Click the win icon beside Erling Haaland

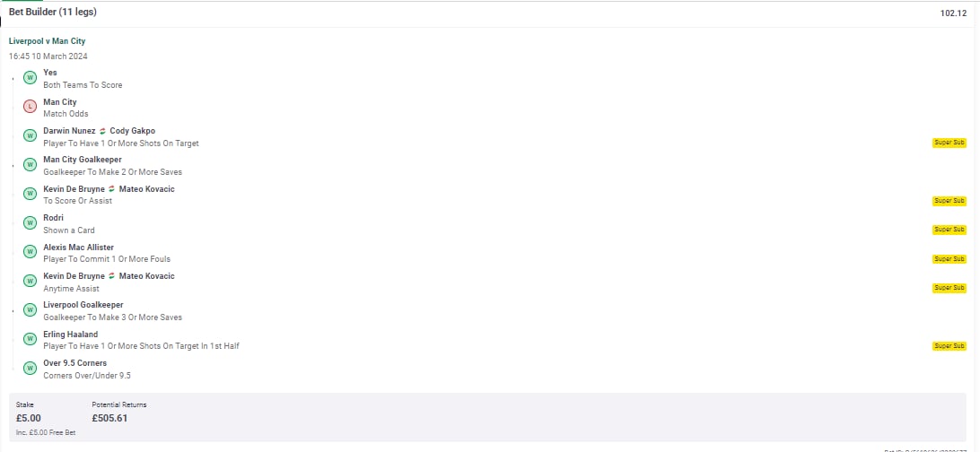pyautogui.click(x=30, y=339)
